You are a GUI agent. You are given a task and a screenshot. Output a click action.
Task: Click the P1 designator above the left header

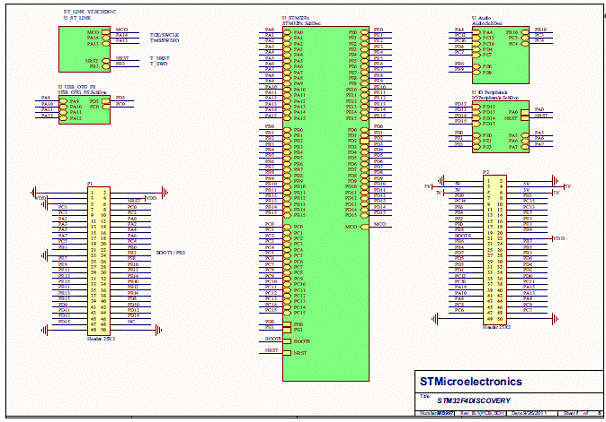tap(90, 183)
